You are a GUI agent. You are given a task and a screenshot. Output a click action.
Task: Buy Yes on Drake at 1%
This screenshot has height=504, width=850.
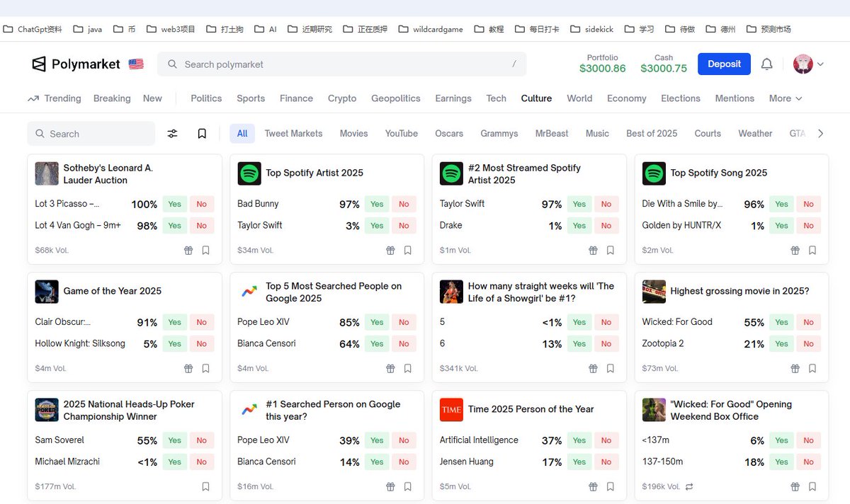pos(579,226)
